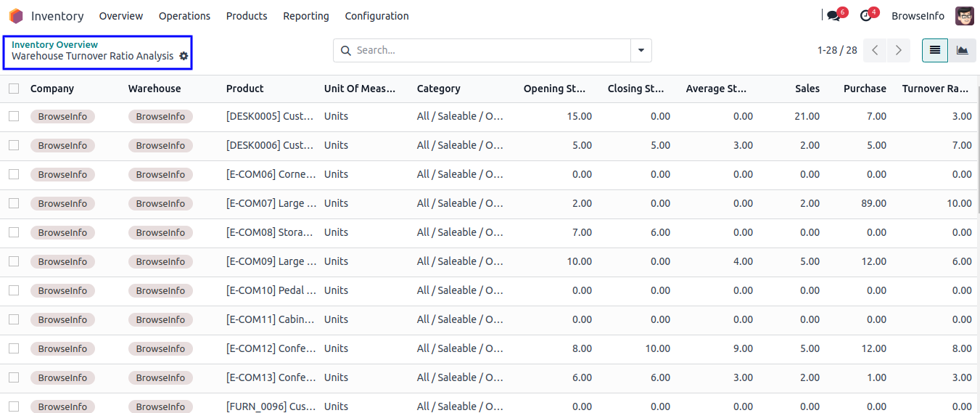Open the gear settings next to report title
This screenshot has width=980, height=413.
tap(184, 56)
